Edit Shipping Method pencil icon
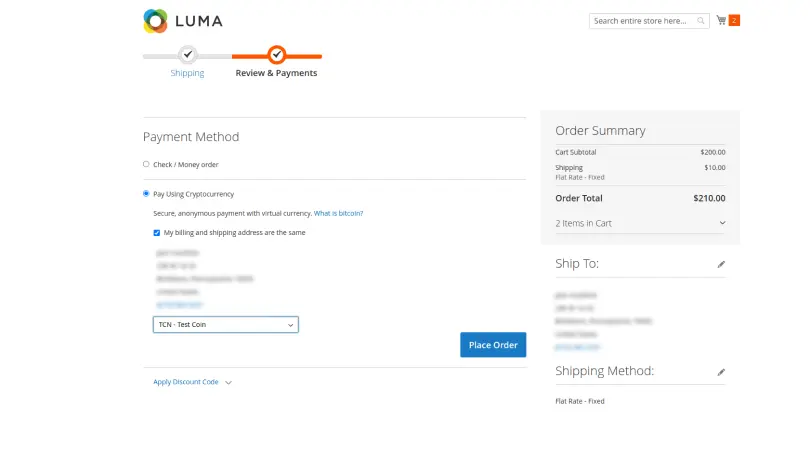Screen dimensions: 810x450 721,371
